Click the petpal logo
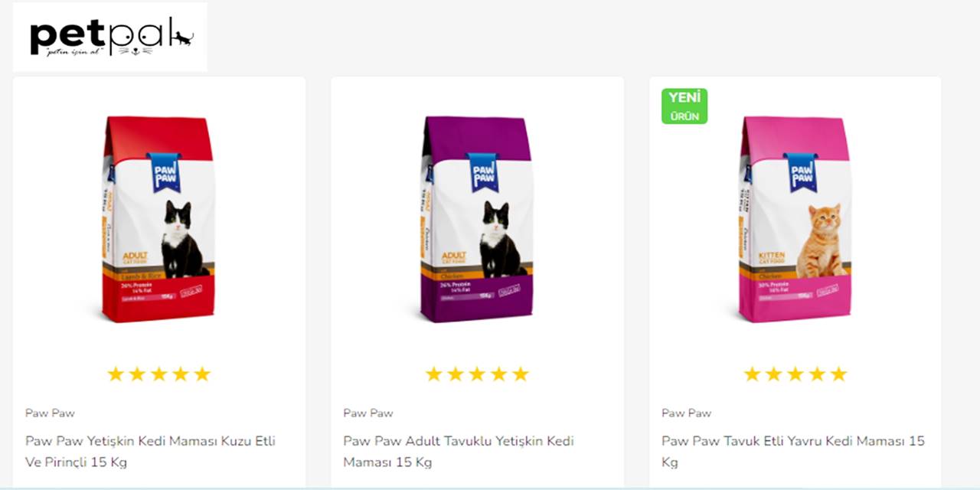This screenshot has height=490, width=980. pyautogui.click(x=109, y=37)
